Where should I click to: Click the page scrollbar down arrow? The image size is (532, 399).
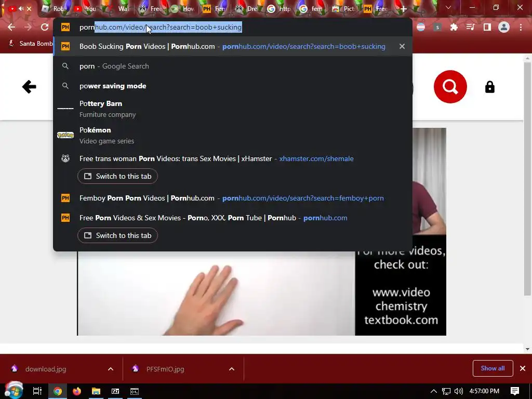[527, 349]
